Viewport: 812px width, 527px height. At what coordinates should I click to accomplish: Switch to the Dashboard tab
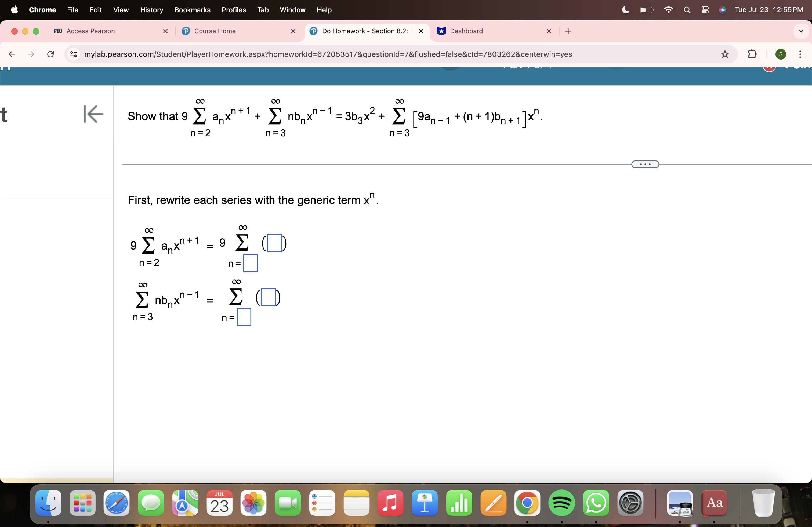click(x=466, y=31)
